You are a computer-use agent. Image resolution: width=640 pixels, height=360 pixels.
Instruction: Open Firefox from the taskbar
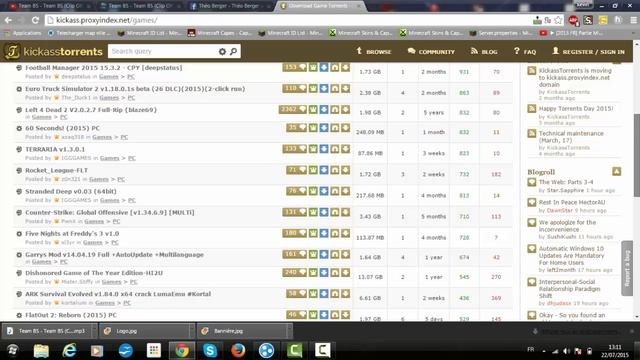coord(238,350)
